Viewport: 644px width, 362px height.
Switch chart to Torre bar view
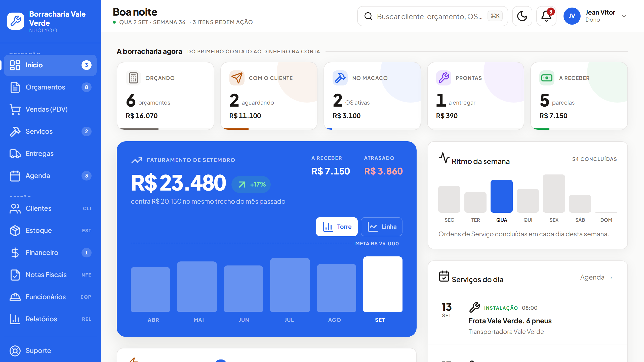tap(337, 227)
